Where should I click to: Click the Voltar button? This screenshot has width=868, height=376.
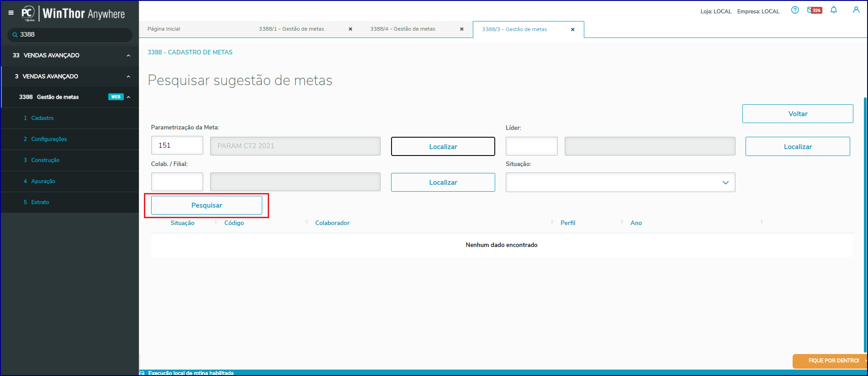[798, 113]
